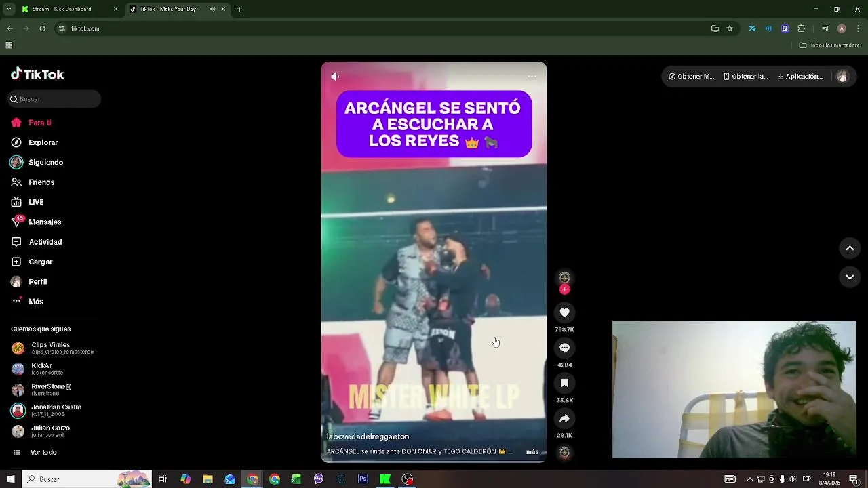Viewport: 868px width, 488px height.
Task: Open the blue sound waves extension
Action: [768, 28]
